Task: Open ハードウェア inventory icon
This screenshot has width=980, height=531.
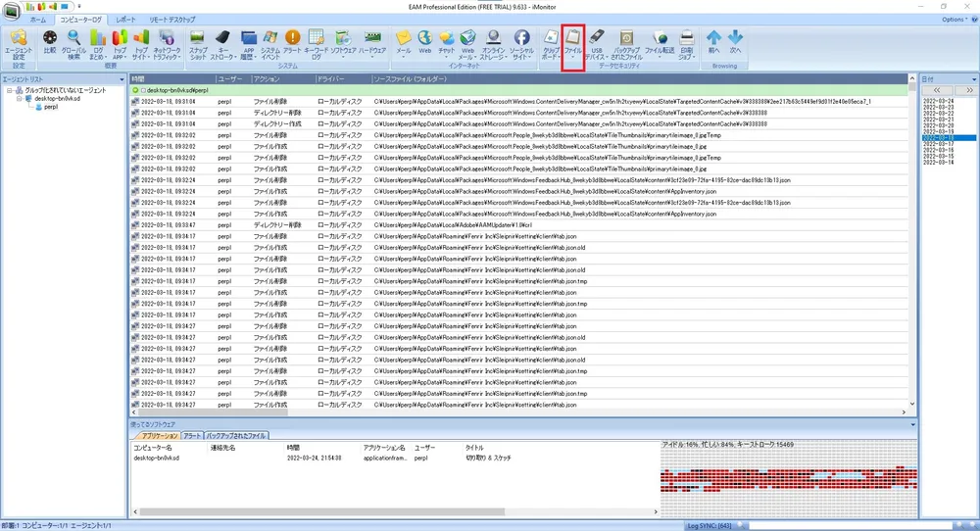Action: [x=372, y=44]
